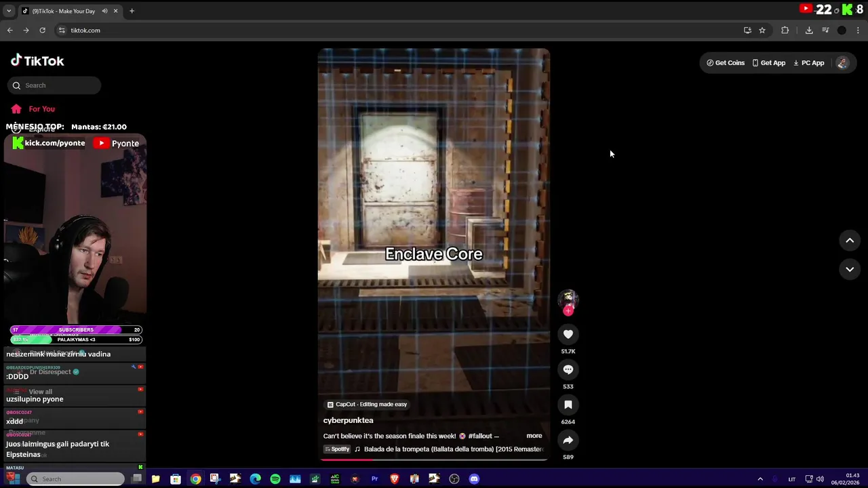Share the video using the arrow icon
This screenshot has height=488, width=868.
pyautogui.click(x=568, y=440)
